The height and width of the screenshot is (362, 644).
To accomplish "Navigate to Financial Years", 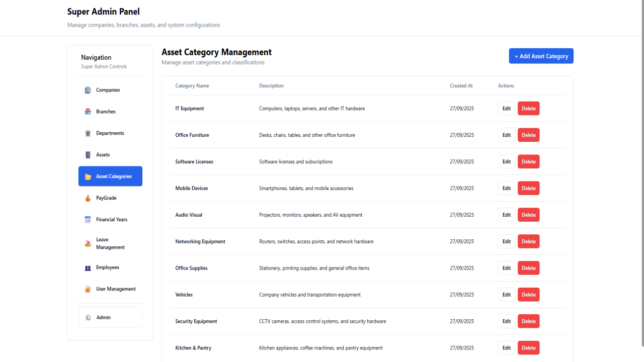I will [110, 220].
